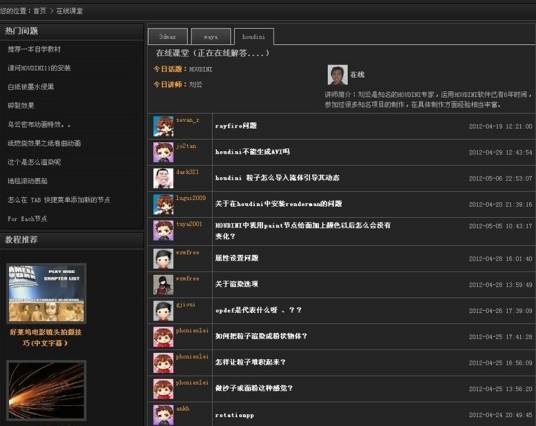This screenshot has height=426, width=536.
Task: Click username ankh
Action: tap(183, 409)
